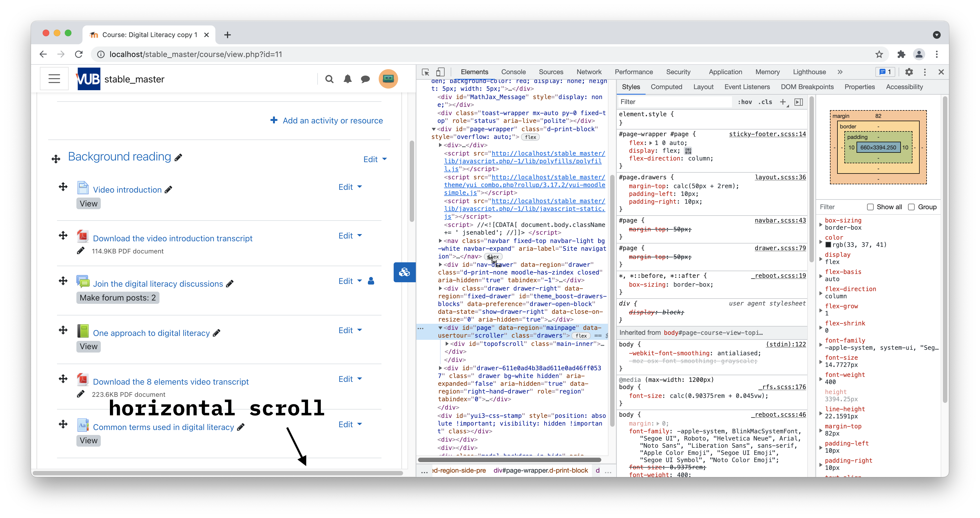Select the Event Listeners tab

747,87
